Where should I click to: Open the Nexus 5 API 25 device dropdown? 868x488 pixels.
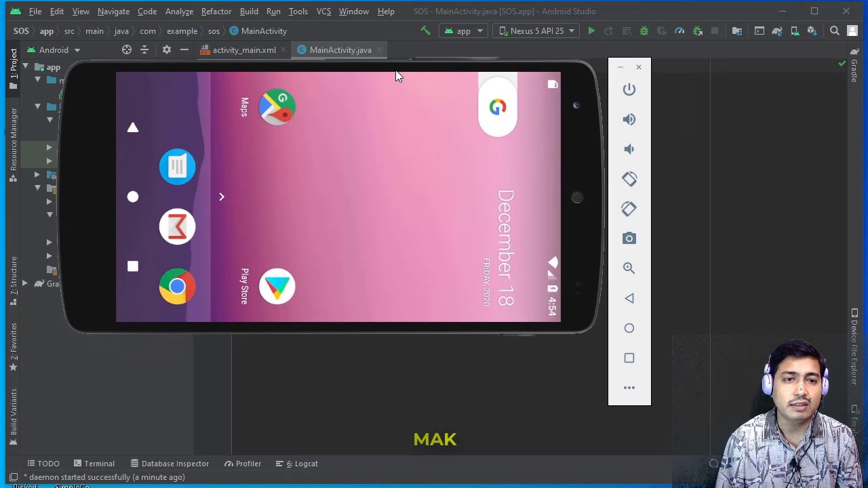coord(536,30)
